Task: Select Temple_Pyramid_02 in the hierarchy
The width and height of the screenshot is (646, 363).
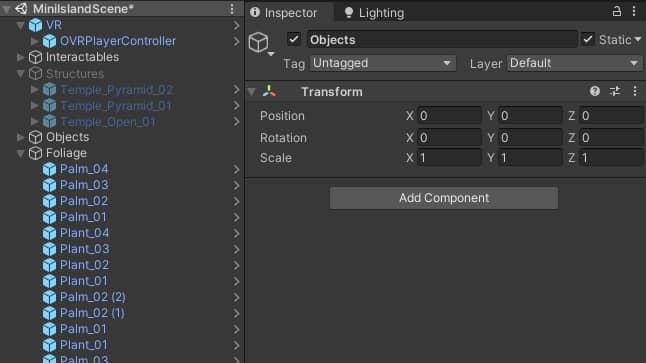Action: click(117, 89)
